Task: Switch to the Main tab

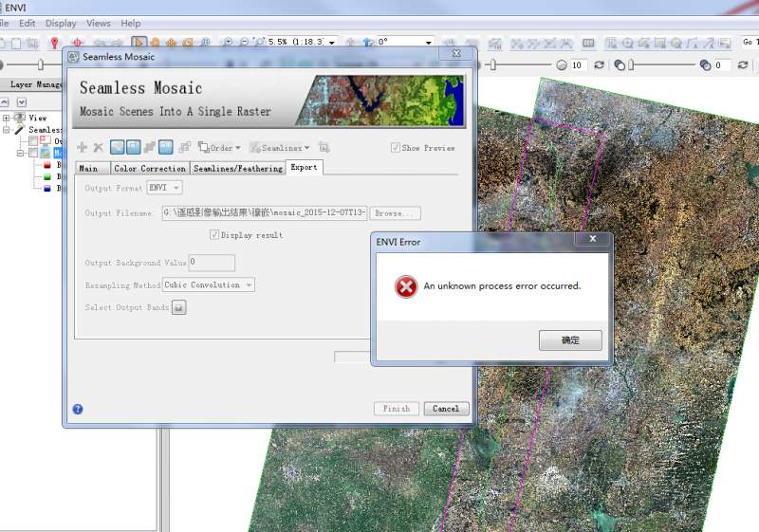Action: [x=92, y=168]
